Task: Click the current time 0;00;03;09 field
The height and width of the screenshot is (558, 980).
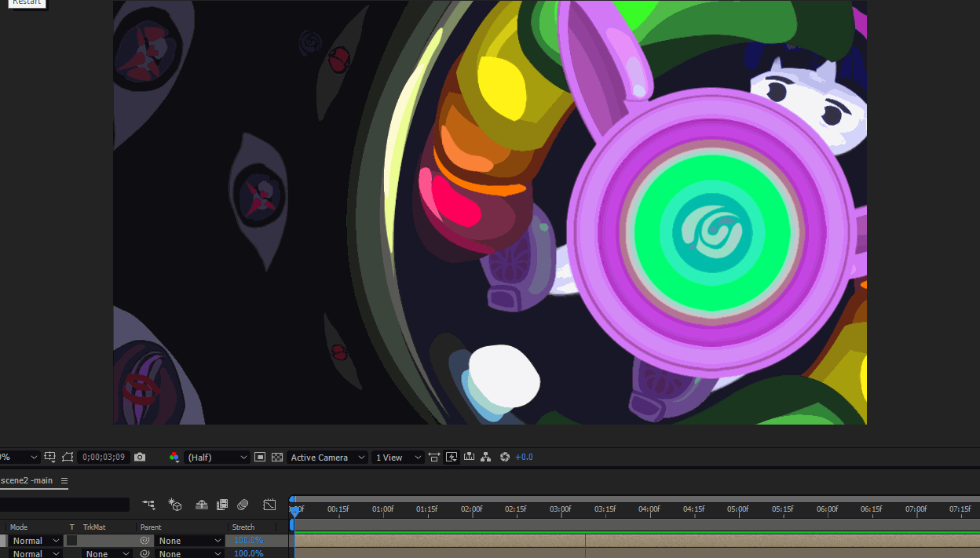Action: click(x=104, y=457)
